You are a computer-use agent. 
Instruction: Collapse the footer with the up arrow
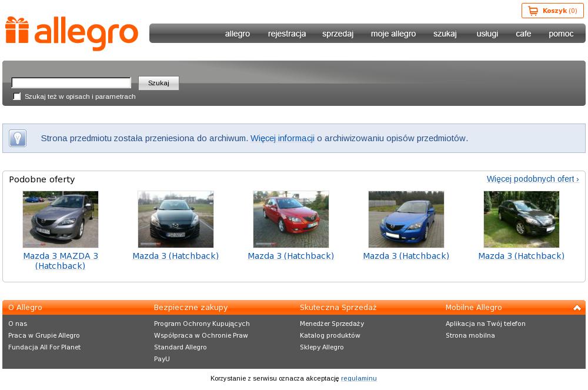point(577,308)
